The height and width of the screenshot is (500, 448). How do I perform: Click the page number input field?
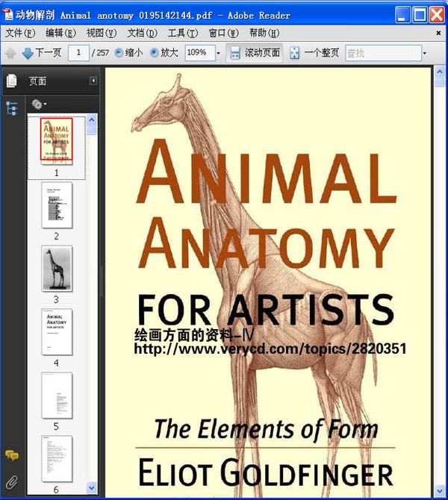[x=78, y=53]
